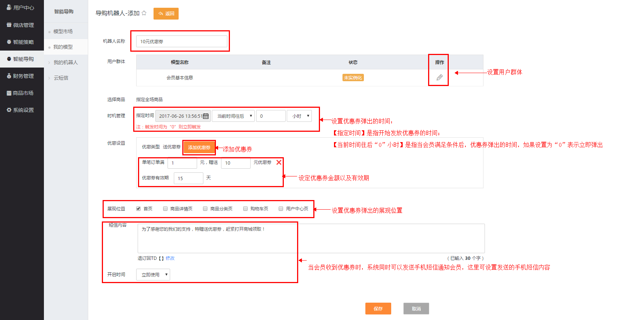Click the orange 保存 button

pos(378,309)
